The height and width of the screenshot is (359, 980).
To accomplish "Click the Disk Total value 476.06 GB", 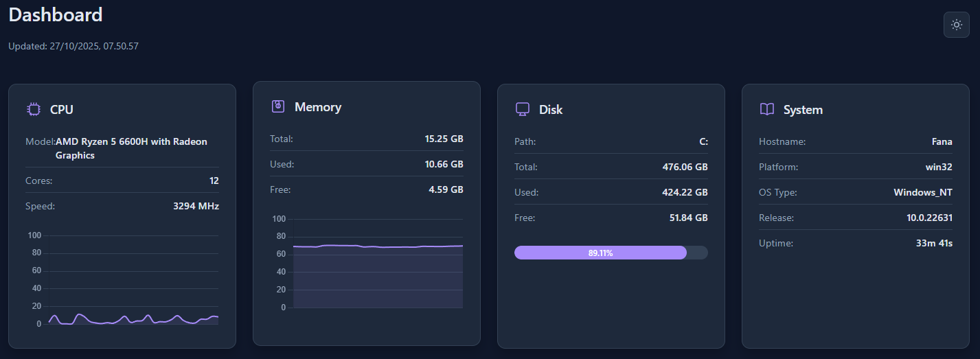I will (685, 167).
